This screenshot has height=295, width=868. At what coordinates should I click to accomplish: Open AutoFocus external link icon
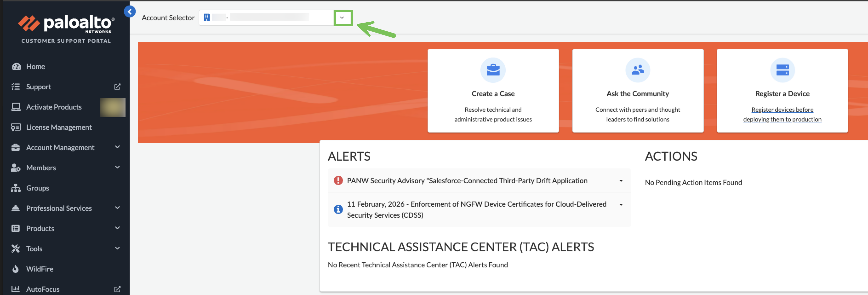pos(117,289)
